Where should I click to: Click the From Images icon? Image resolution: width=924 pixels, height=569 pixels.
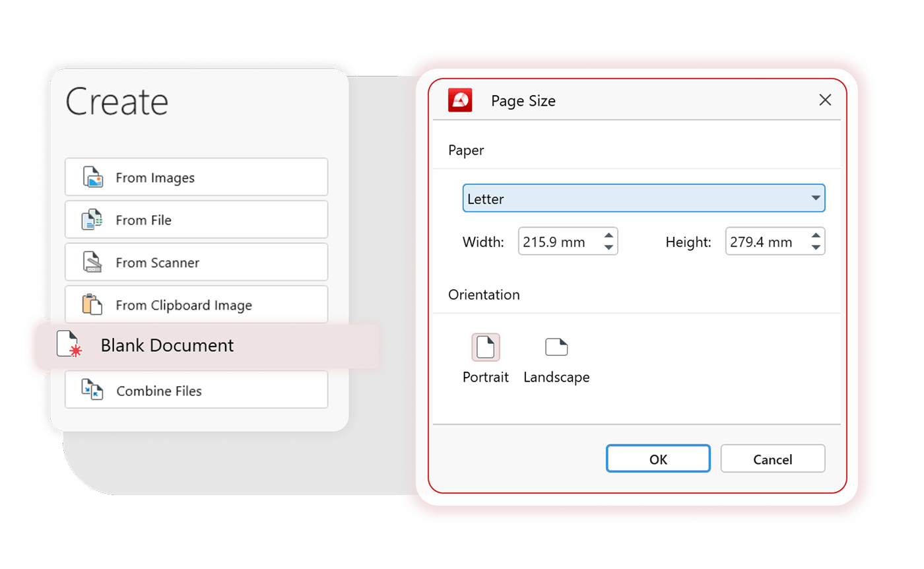[92, 178]
